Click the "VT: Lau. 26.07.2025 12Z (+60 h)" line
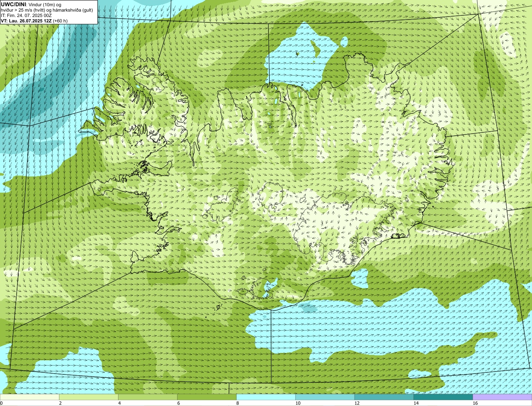This screenshot has width=532, height=406. click(34, 21)
